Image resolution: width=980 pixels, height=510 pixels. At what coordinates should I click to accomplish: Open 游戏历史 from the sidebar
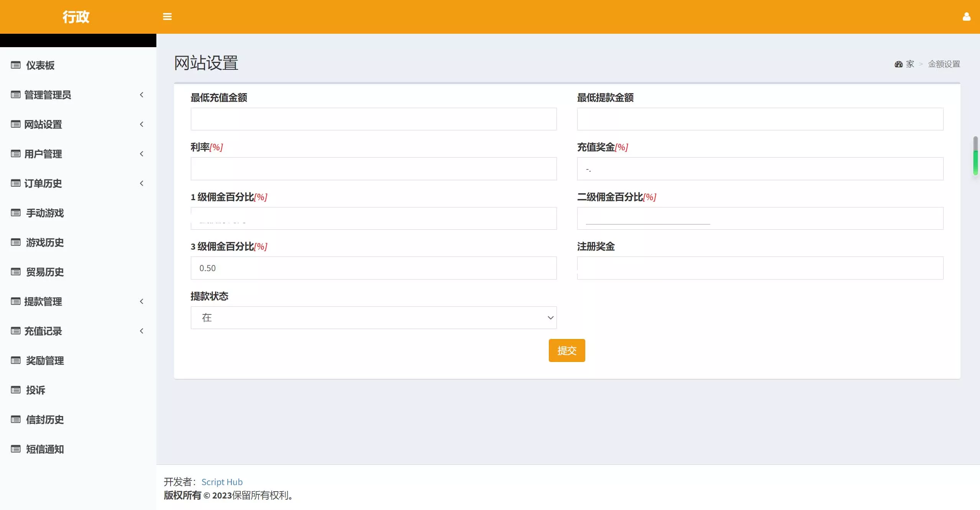click(15, 242)
